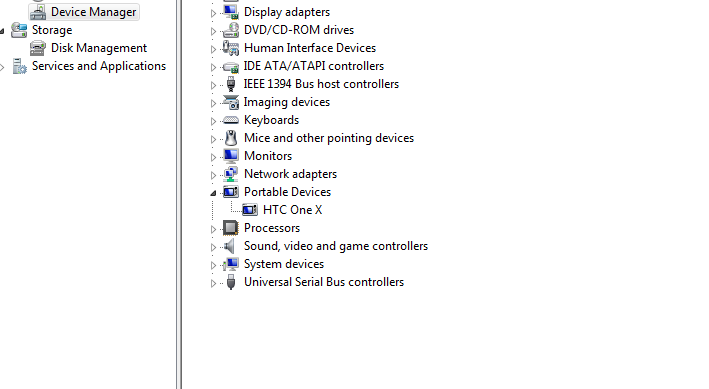This screenshot has height=389, width=709.
Task: Click the Sound, video and game controllers speaker icon
Action: (x=230, y=246)
